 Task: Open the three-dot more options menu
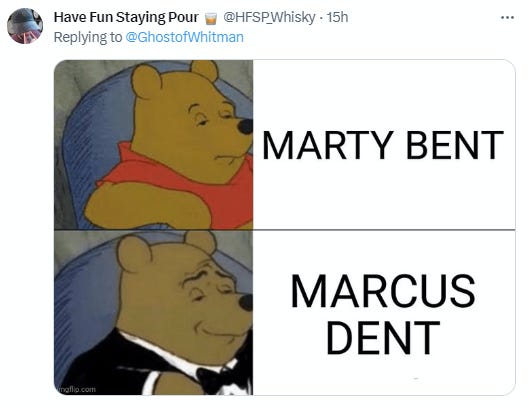[507, 17]
